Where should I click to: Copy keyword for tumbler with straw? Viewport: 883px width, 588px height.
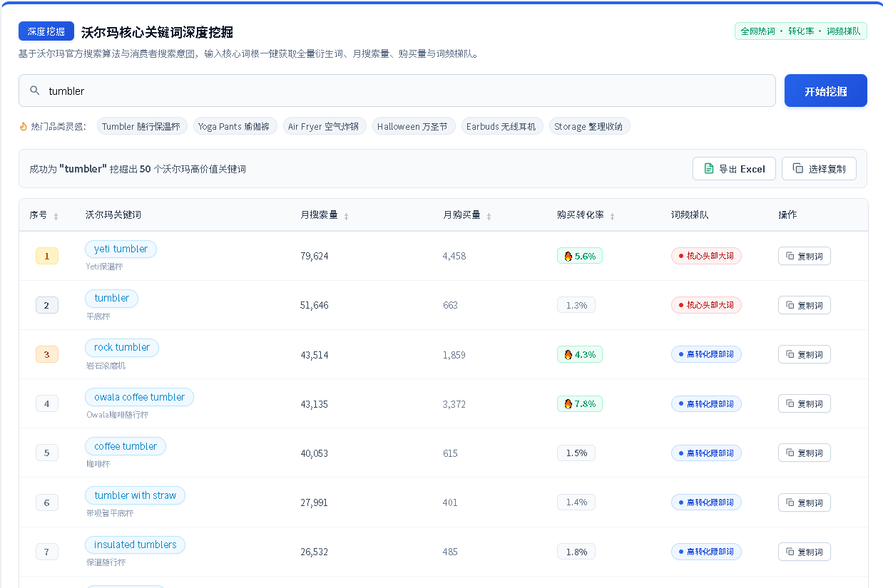coord(804,502)
